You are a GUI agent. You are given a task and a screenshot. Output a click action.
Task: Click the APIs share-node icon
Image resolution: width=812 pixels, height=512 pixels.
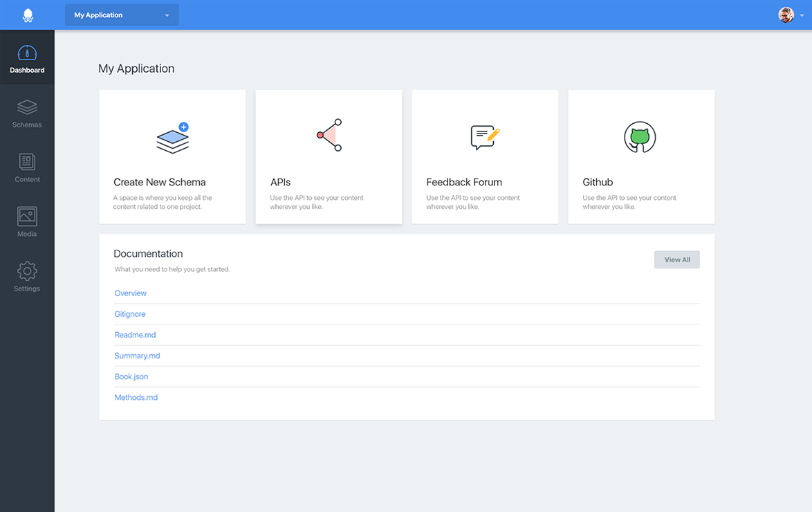[x=330, y=135]
